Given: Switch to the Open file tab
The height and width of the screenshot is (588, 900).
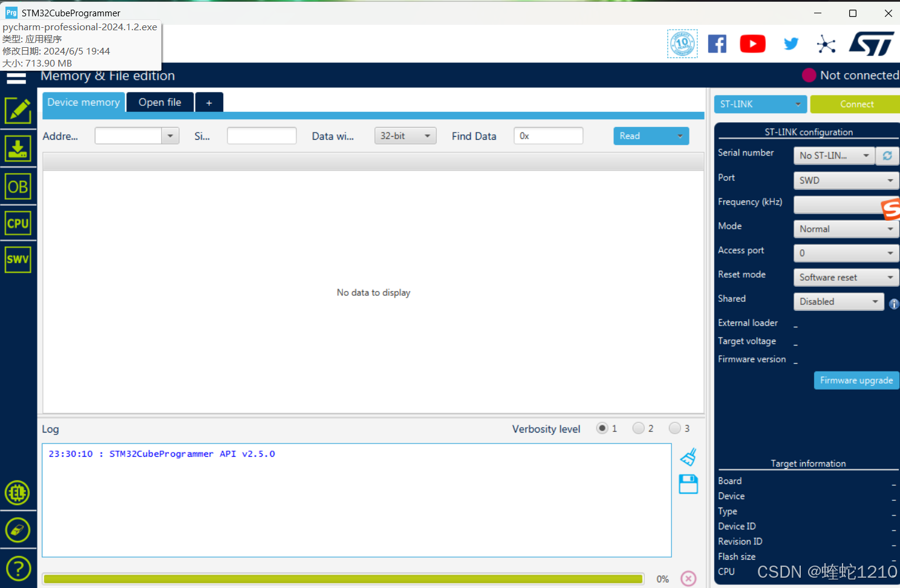Looking at the screenshot, I should coord(160,102).
